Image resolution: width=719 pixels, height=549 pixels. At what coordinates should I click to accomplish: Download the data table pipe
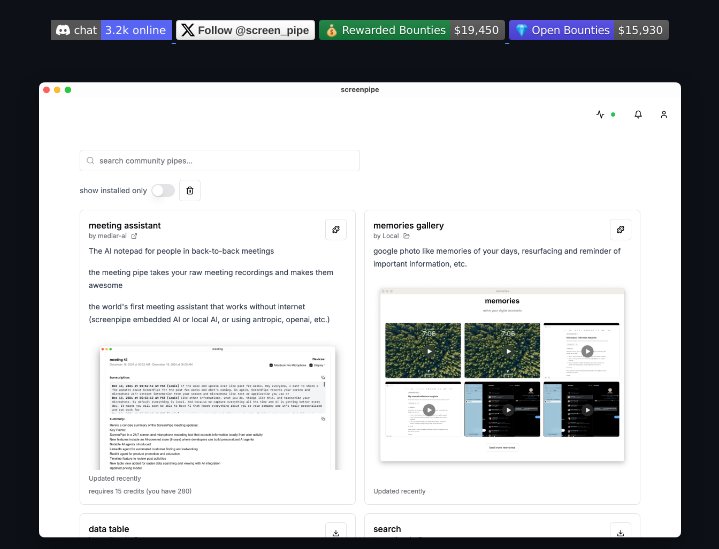tap(336, 532)
